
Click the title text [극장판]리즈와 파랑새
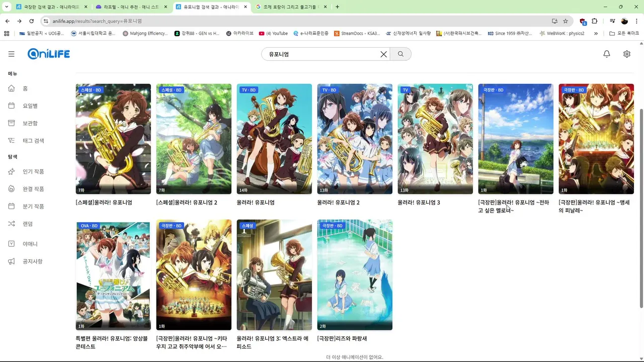click(x=342, y=339)
